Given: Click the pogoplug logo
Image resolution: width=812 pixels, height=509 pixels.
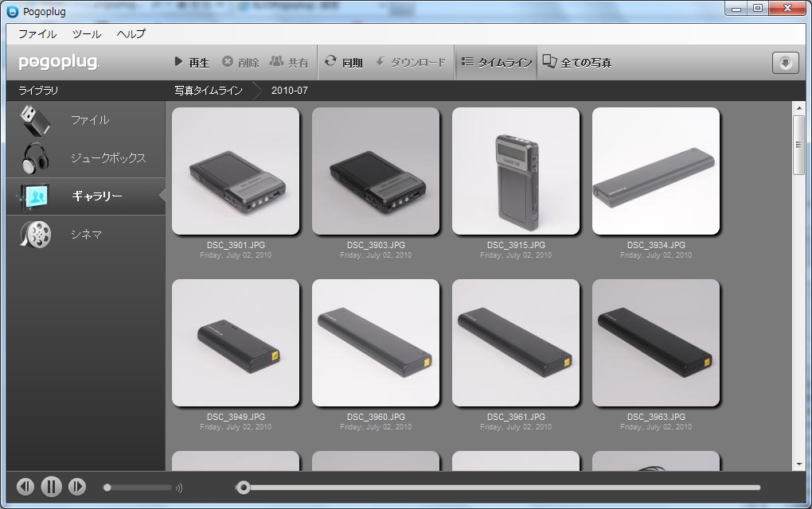Looking at the screenshot, I should [59, 62].
